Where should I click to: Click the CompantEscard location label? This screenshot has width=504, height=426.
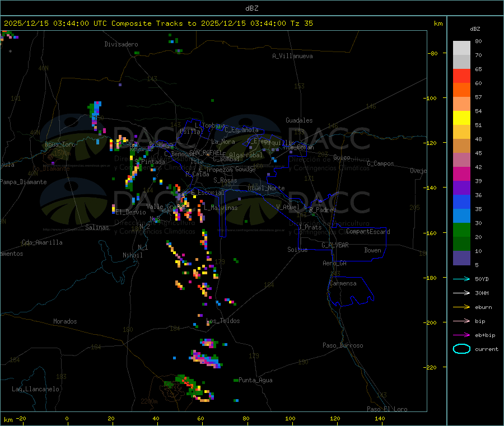pyautogui.click(x=368, y=232)
